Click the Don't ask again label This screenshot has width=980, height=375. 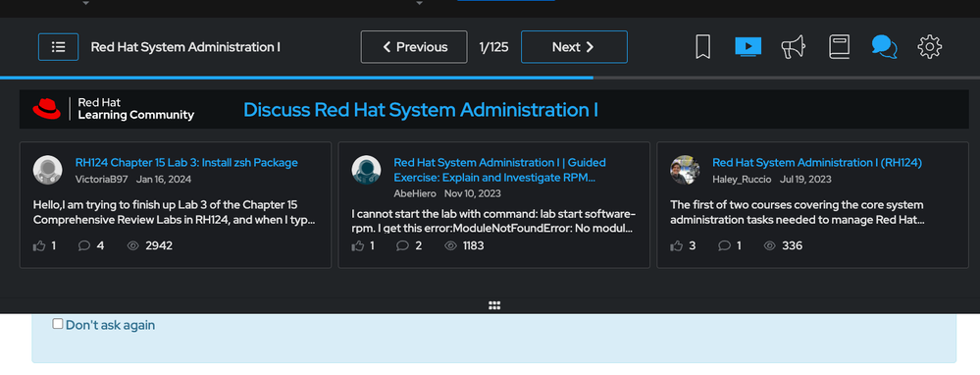tap(110, 325)
